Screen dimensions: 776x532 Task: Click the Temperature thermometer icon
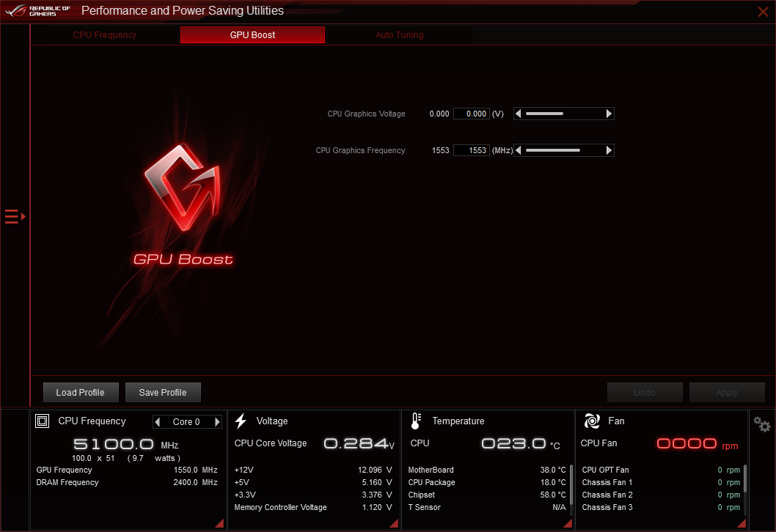click(416, 421)
